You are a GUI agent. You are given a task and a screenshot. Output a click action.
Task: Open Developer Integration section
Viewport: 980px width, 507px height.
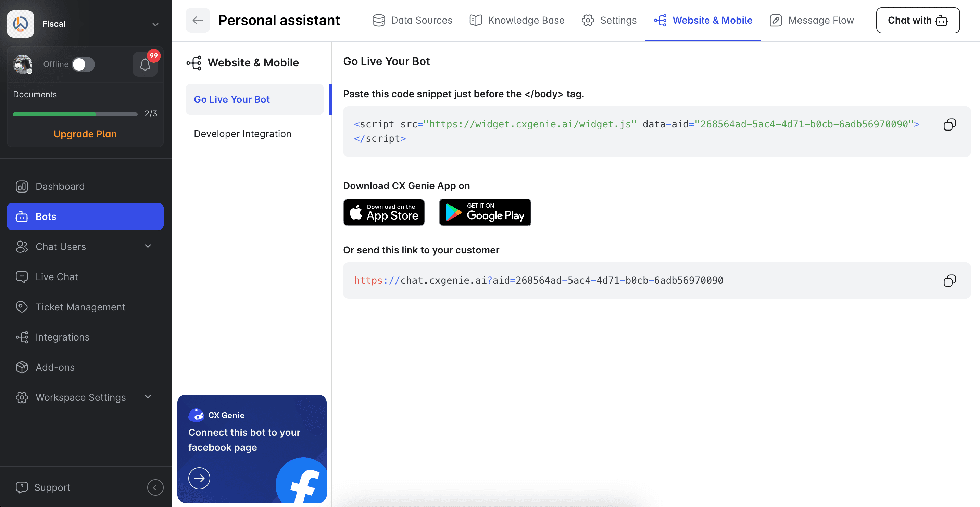point(242,134)
